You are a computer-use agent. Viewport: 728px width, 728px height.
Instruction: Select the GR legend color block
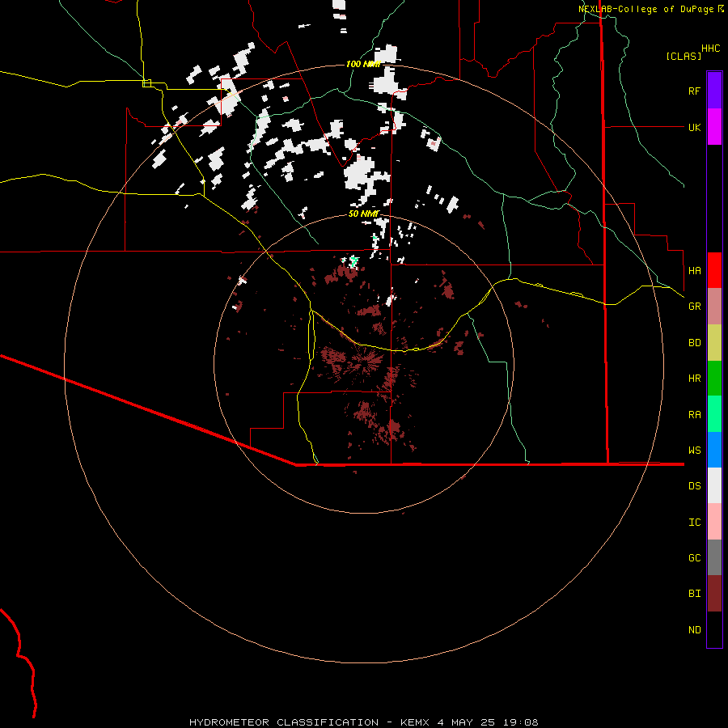(x=714, y=307)
